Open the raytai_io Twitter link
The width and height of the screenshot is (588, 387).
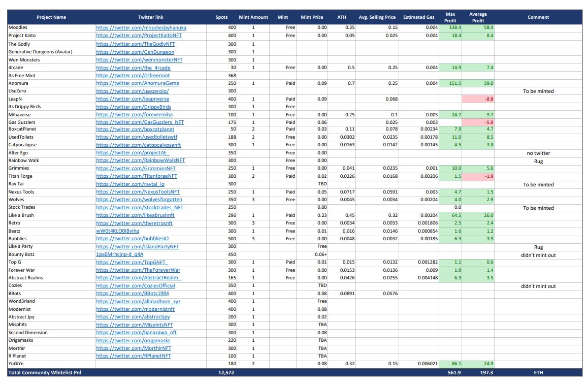click(x=130, y=184)
